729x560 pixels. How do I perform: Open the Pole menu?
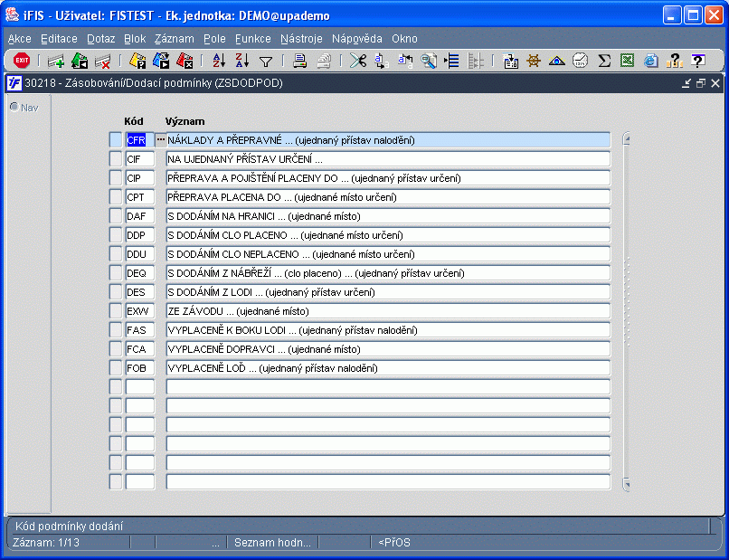pos(214,39)
